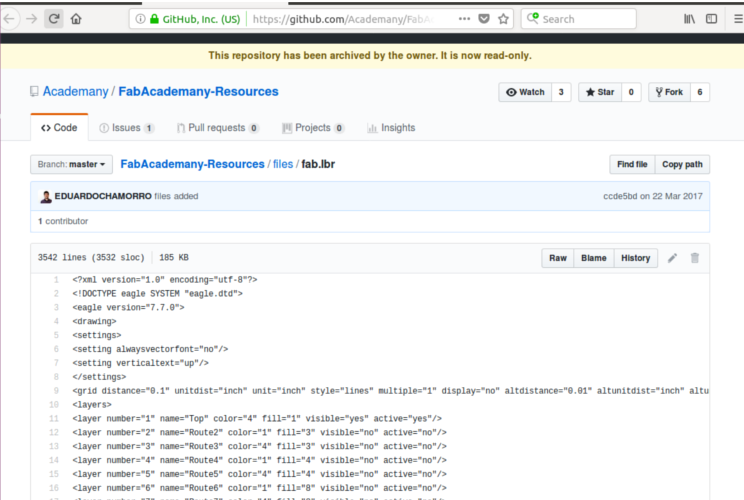Go to FabAcademany-Resources in the breadcrumb
The width and height of the screenshot is (744, 500).
[x=192, y=164]
